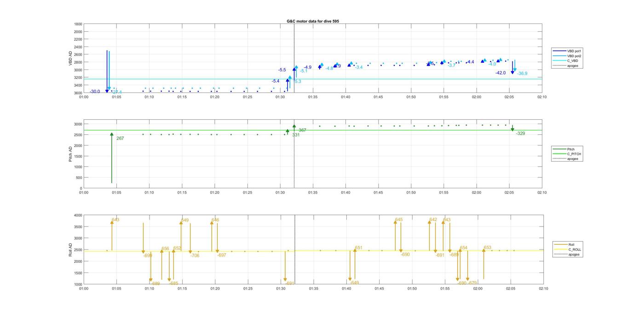644x319 pixels.
Task: Click the "267" pitch data label
Action: point(120,138)
